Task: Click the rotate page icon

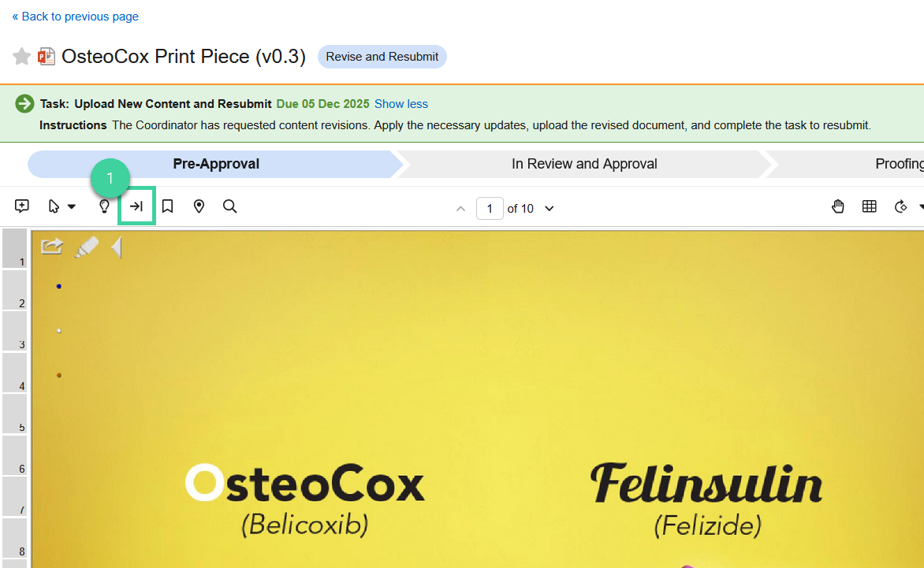Action: pos(901,206)
